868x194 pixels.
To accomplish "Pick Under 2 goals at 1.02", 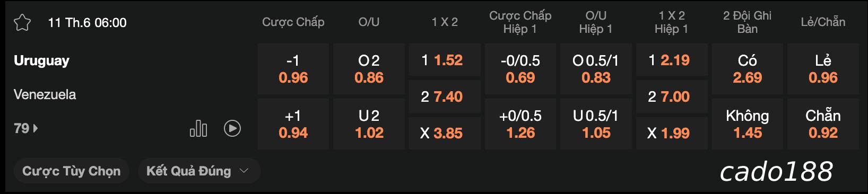I will pyautogui.click(x=369, y=124).
